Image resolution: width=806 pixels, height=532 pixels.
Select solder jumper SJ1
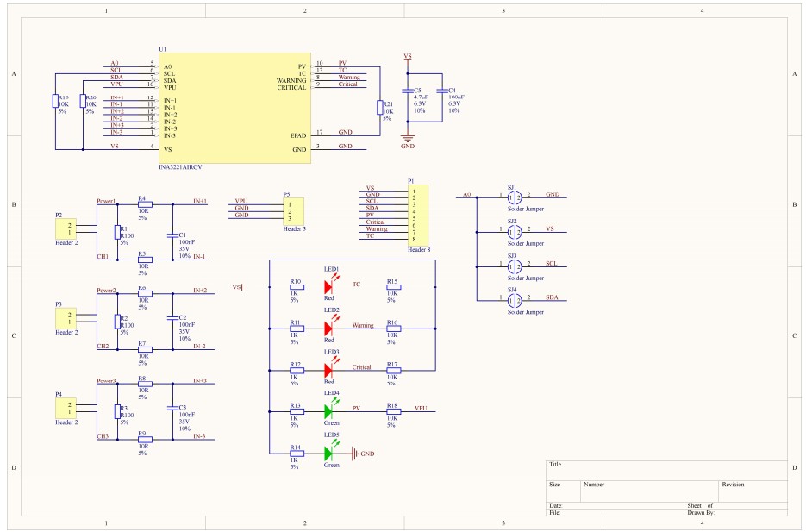pos(513,197)
